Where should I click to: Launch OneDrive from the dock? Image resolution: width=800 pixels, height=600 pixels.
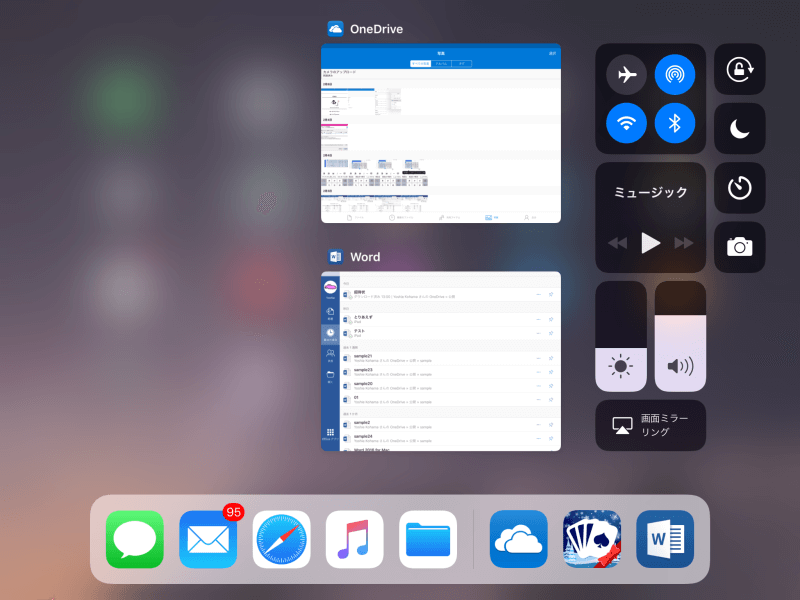pos(518,539)
